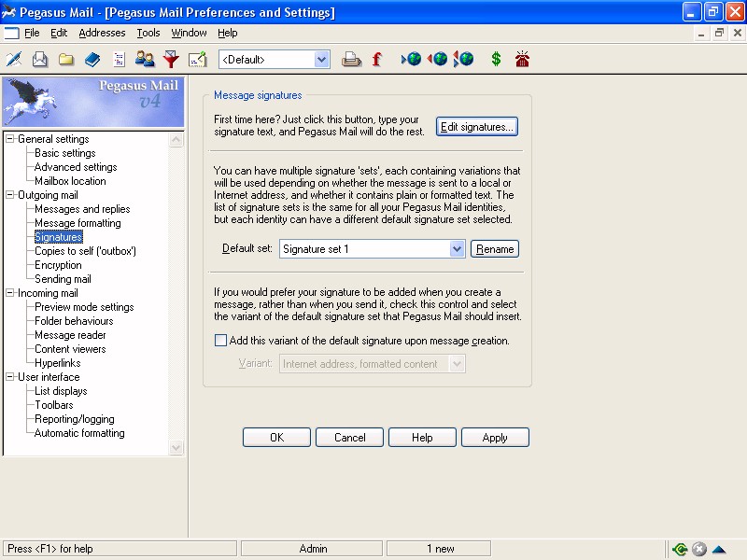This screenshot has width=747, height=560.
Task: Select Messages and replies tree item
Action: click(x=82, y=208)
